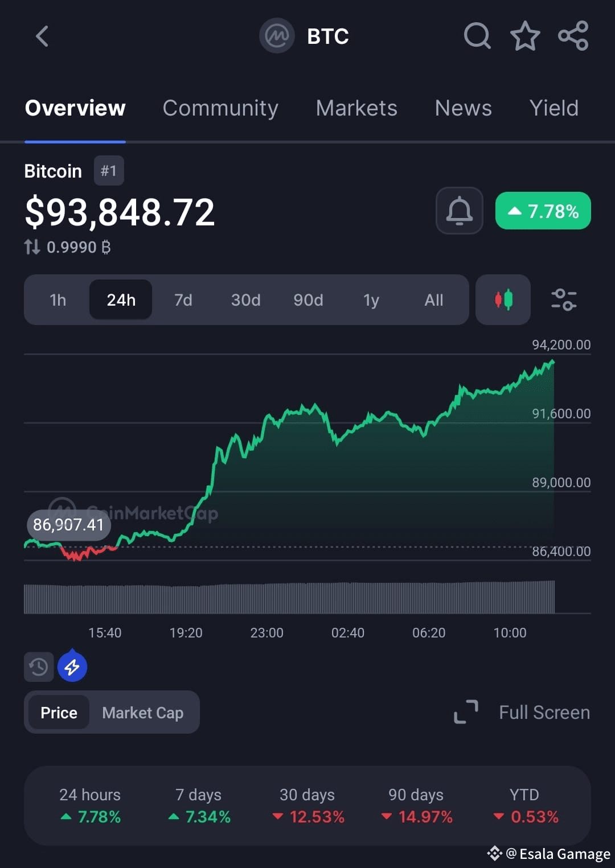Tap the 23:00 time axis label
Viewport: 615px width, 868px height.
tap(266, 632)
